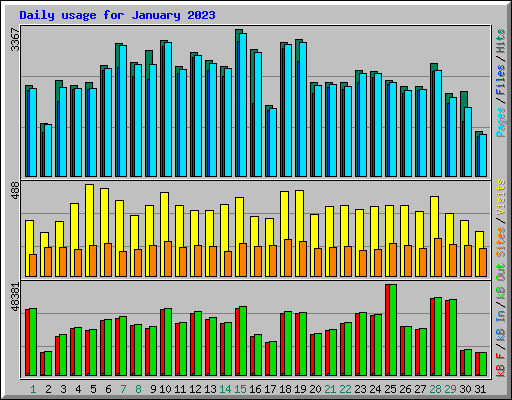Click the cyan pages bar for day 31

click(x=483, y=155)
